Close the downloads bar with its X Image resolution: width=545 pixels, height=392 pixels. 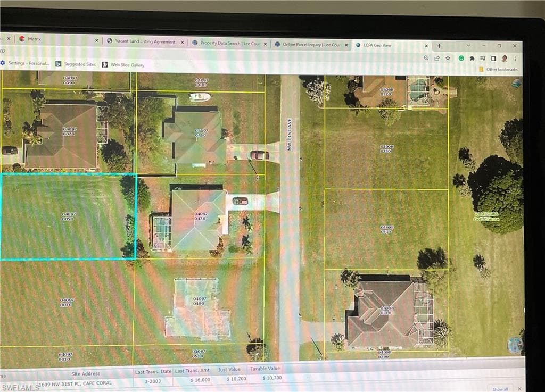click(519, 389)
